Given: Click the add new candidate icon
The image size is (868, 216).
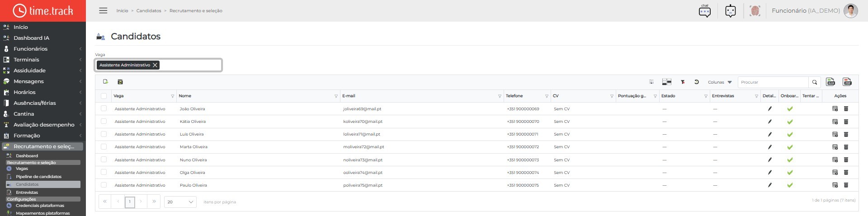Looking at the screenshot, I should point(105,82).
